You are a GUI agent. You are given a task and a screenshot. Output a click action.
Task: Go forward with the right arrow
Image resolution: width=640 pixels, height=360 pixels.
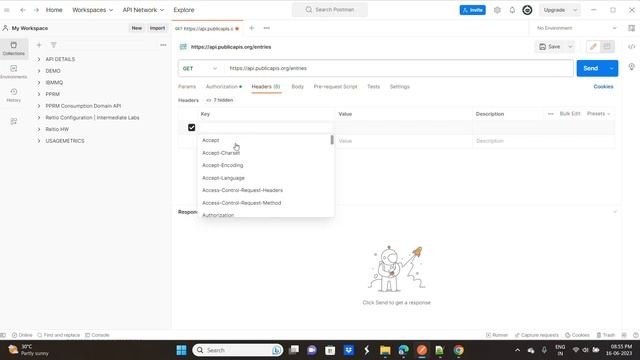(36, 10)
